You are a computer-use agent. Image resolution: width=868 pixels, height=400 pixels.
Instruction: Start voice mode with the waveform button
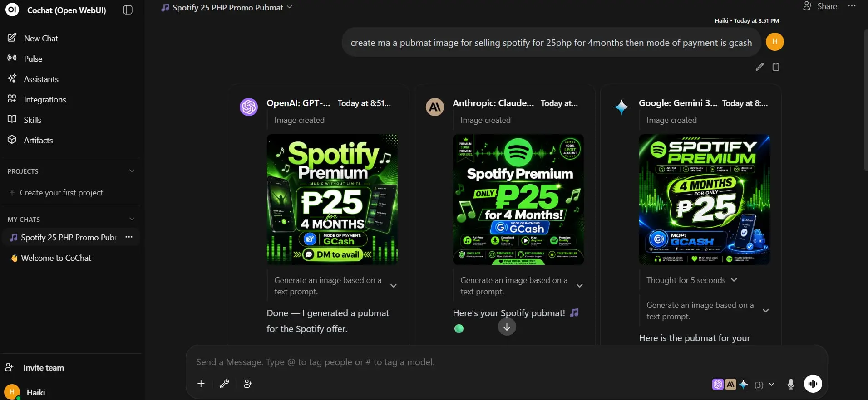(813, 384)
